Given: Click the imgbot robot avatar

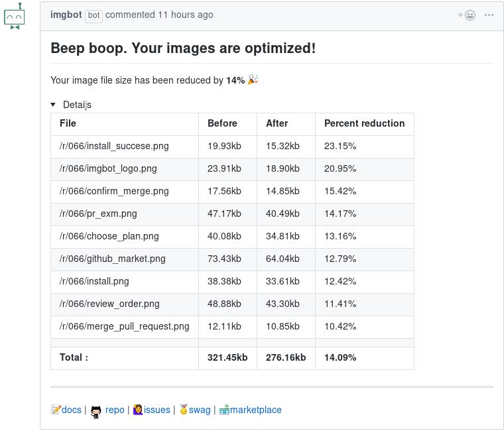Looking at the screenshot, I should [x=15, y=16].
